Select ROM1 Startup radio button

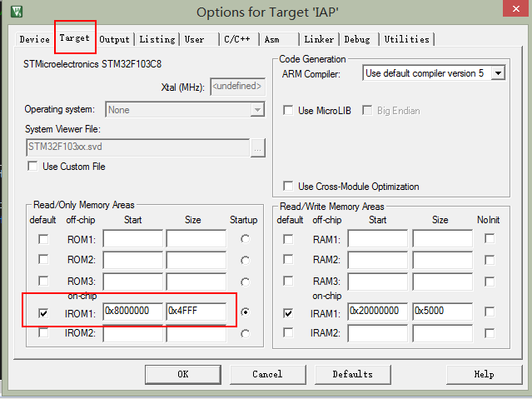pos(245,239)
